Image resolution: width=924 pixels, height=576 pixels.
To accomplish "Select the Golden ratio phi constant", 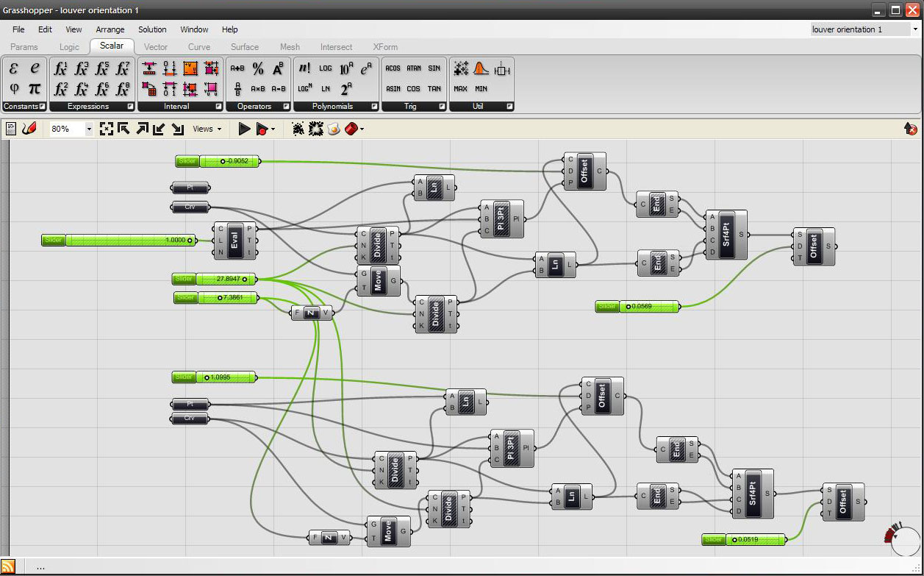I will point(14,89).
